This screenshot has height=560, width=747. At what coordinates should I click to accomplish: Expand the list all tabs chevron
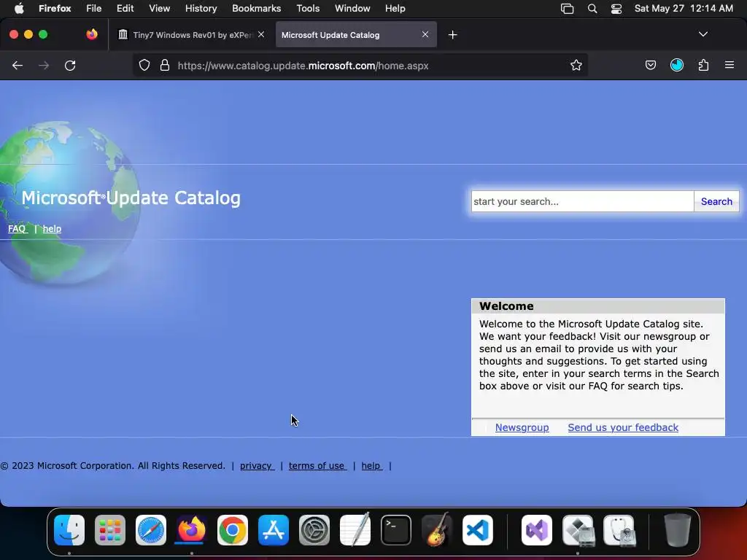tap(703, 34)
